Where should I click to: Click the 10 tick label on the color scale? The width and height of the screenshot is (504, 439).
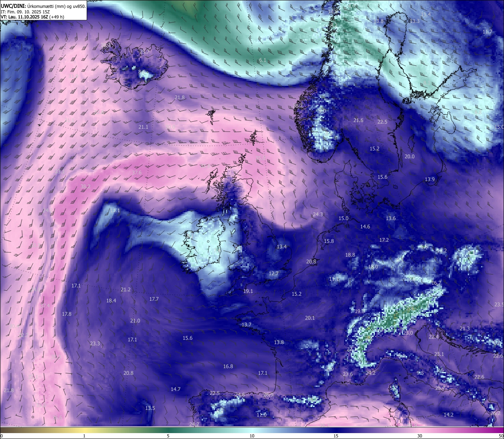pyautogui.click(x=252, y=436)
